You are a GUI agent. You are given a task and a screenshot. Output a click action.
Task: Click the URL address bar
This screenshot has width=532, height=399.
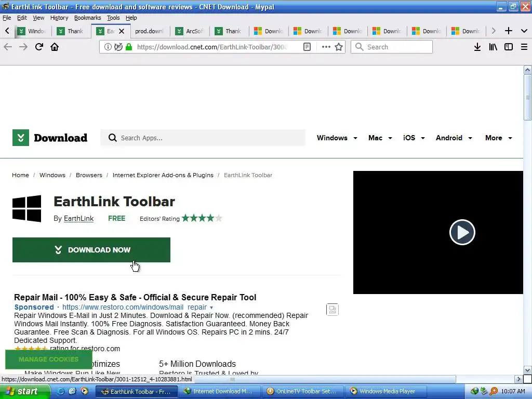[212, 47]
